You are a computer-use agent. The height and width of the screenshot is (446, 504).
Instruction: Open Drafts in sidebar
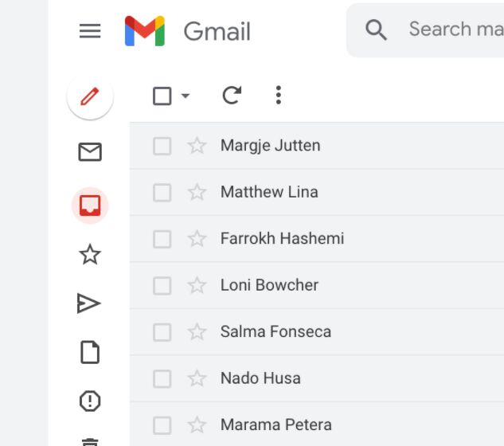point(90,352)
